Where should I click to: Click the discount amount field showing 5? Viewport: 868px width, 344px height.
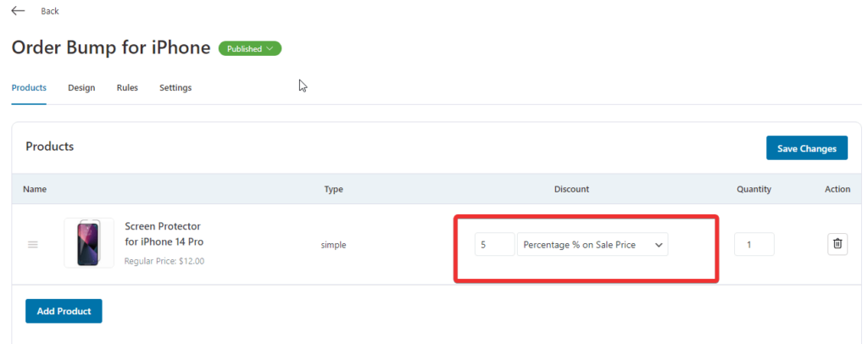[494, 245]
